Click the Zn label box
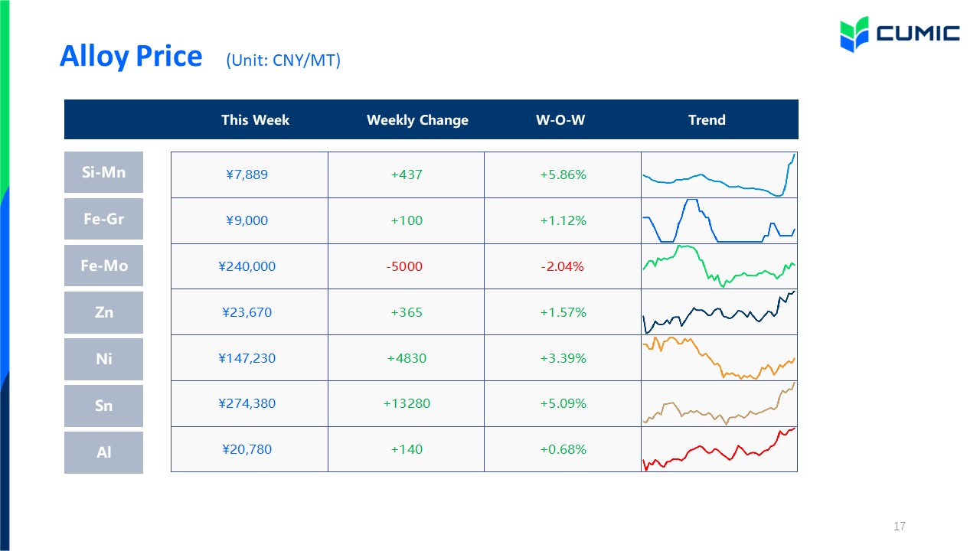This screenshot has height=551, width=980. (x=103, y=312)
